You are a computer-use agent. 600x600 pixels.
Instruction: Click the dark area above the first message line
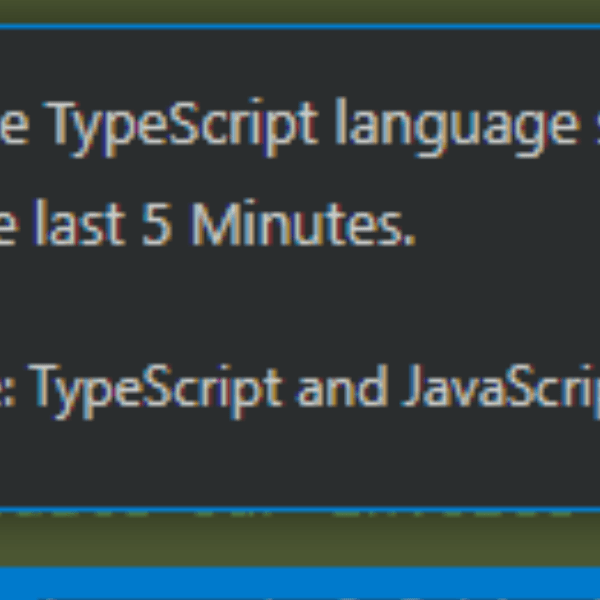pos(300,65)
